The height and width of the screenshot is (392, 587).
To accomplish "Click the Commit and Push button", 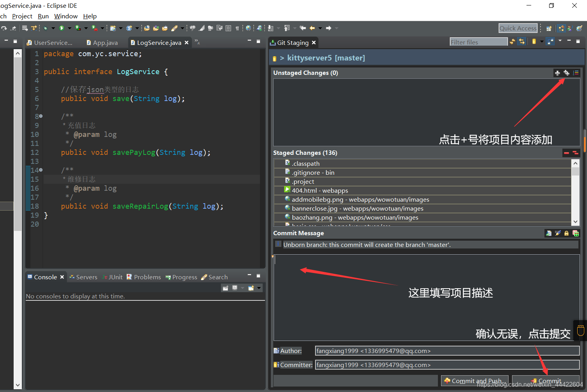I will click(x=475, y=381).
